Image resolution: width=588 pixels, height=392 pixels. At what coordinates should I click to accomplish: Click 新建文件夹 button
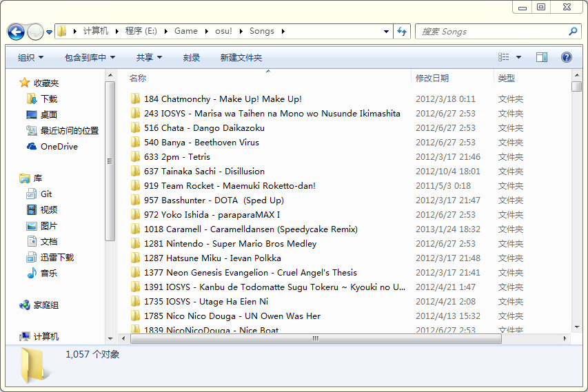tap(241, 58)
